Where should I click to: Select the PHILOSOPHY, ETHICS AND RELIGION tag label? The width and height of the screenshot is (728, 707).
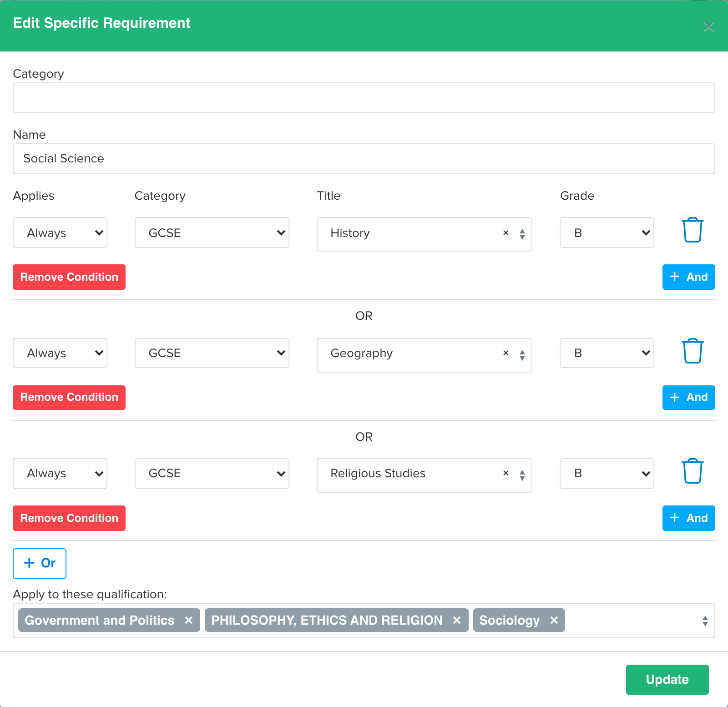pyautogui.click(x=327, y=620)
